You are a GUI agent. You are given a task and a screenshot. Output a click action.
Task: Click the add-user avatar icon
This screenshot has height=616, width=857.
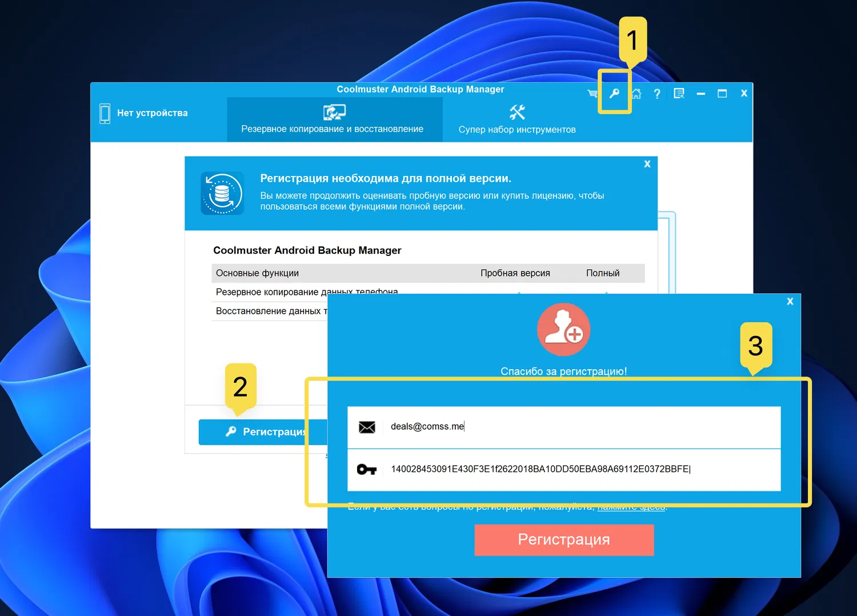(563, 330)
